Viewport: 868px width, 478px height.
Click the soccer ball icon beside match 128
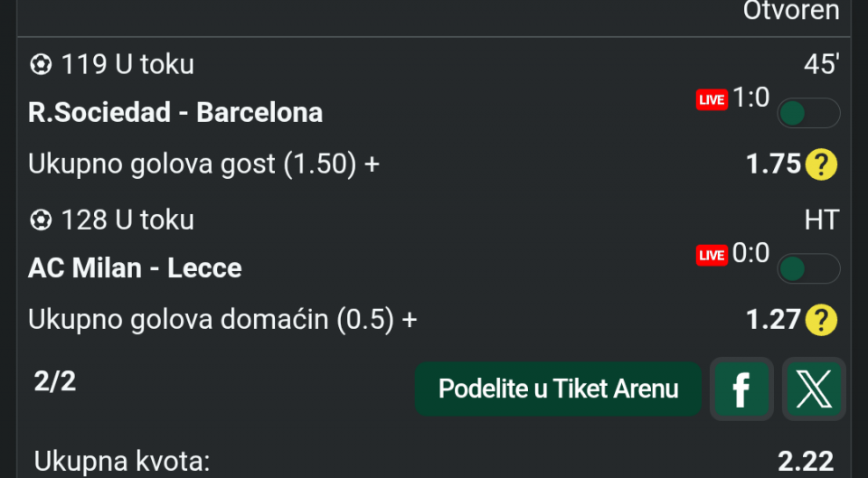(x=41, y=220)
